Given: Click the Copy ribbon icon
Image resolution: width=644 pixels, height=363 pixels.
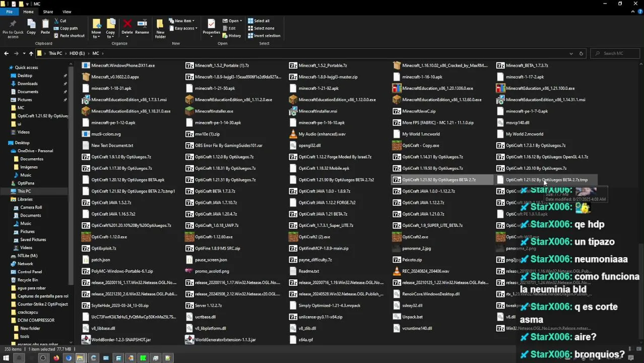Looking at the screenshot, I should tap(31, 28).
